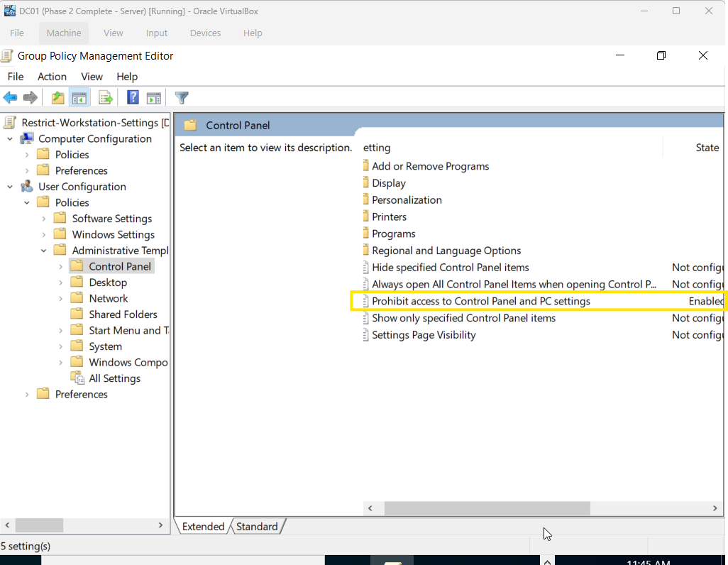Click the Up one level folder icon
Screen dimensions: 728x565
(x=58, y=97)
